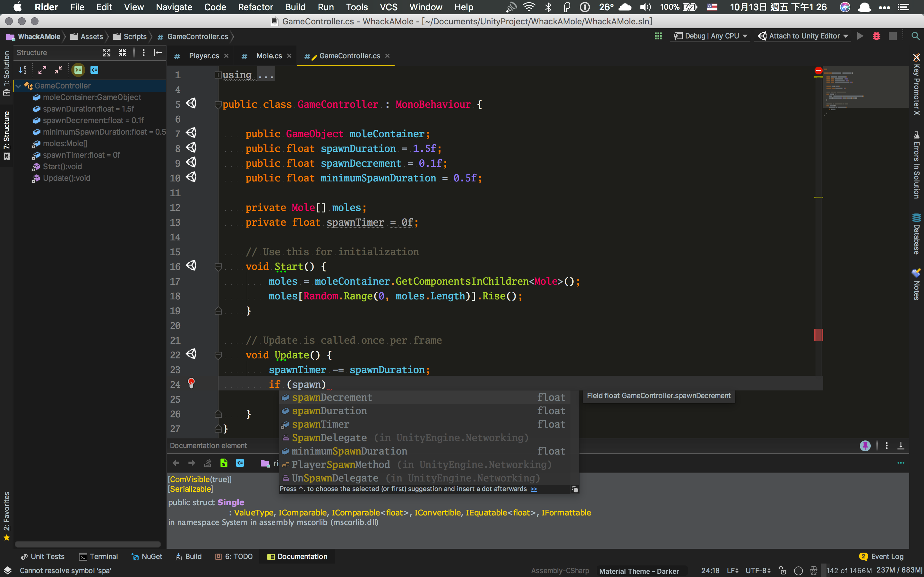Click the >> link in completion hint

pyautogui.click(x=534, y=489)
